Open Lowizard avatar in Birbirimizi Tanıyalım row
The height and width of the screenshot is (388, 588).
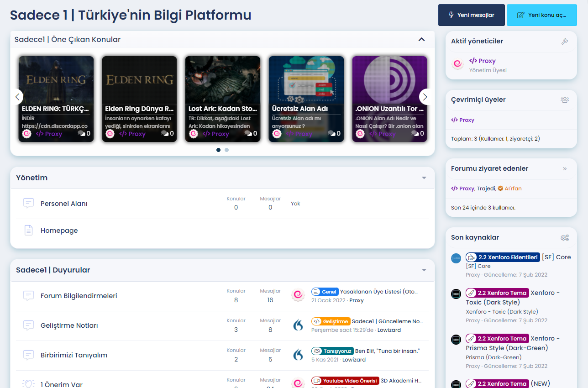click(x=298, y=355)
